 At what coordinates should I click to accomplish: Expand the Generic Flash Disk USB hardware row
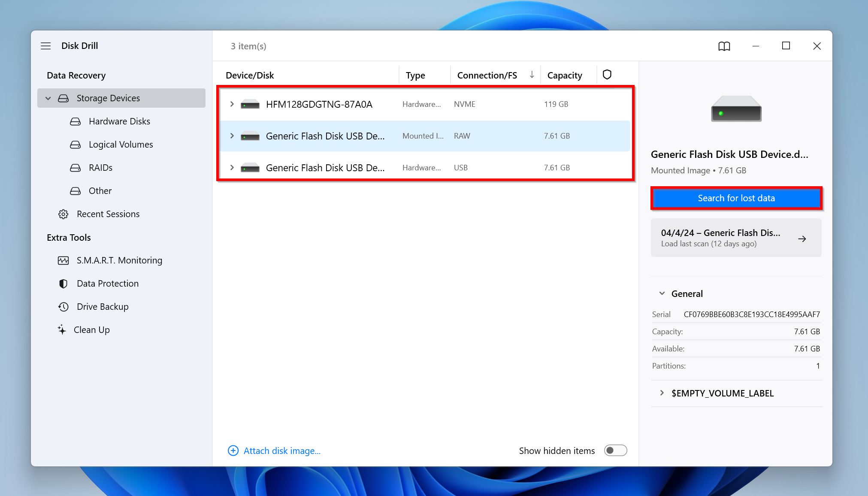(x=232, y=167)
